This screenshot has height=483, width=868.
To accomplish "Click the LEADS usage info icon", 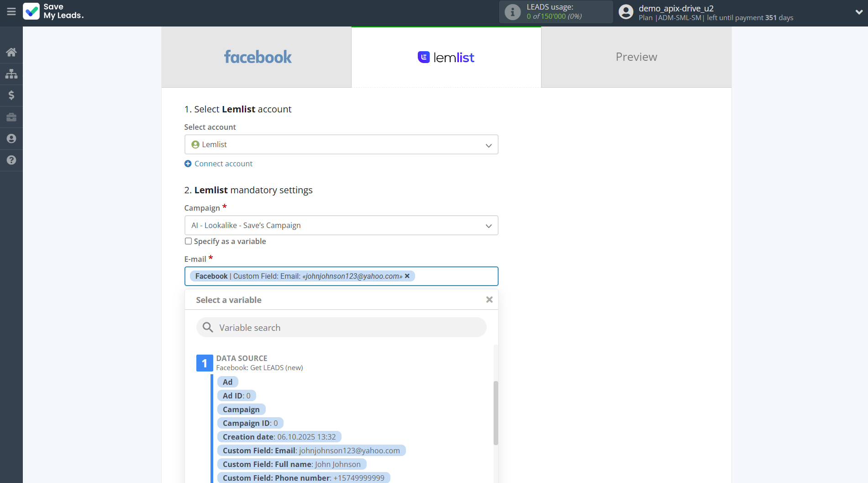I will pos(512,12).
